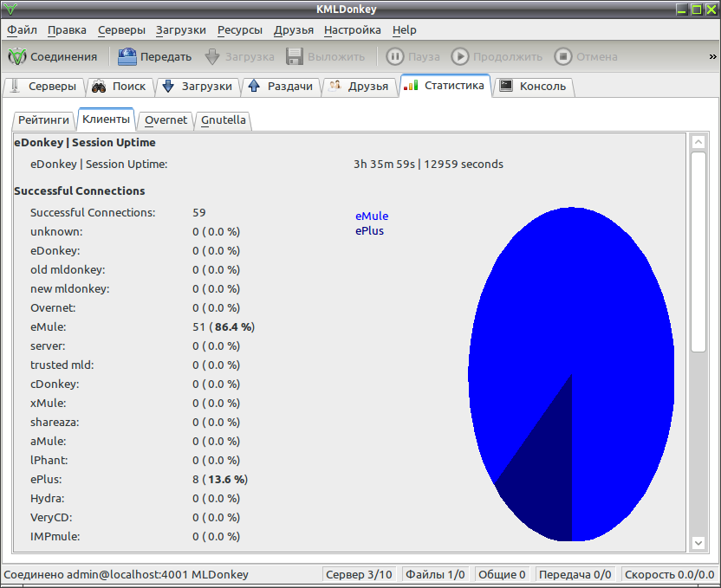
Task: Click the Пауза pause icon
Action: tap(394, 56)
